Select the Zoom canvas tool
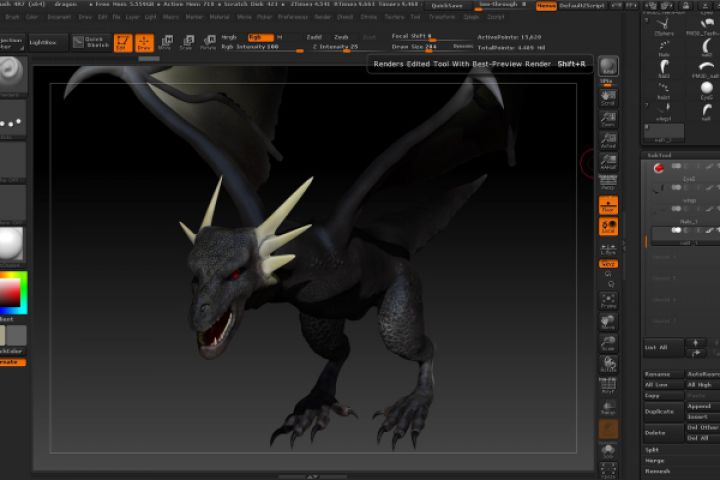Screen dimensions: 720x480 point(607,120)
